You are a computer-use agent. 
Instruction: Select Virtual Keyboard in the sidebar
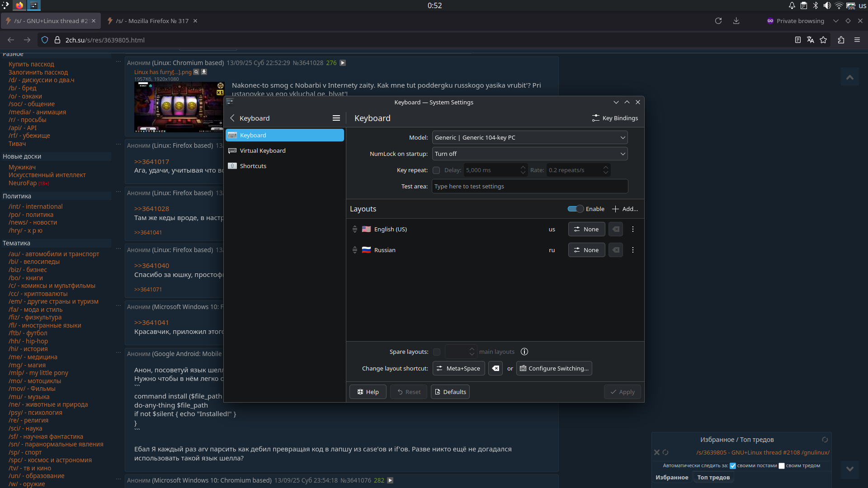click(x=263, y=150)
